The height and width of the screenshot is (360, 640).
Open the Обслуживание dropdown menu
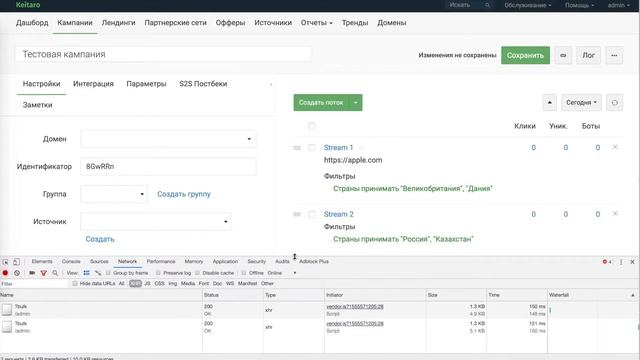tap(527, 5)
